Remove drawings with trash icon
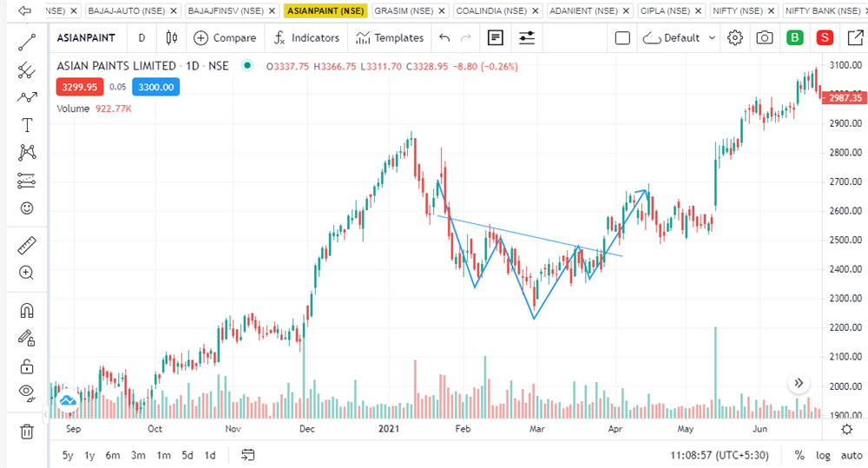The height and width of the screenshot is (468, 868). [27, 431]
